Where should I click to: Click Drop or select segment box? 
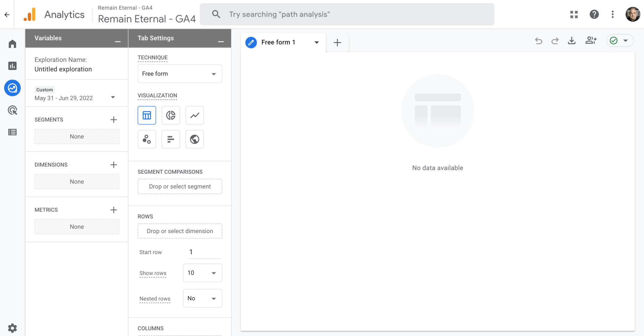click(180, 186)
